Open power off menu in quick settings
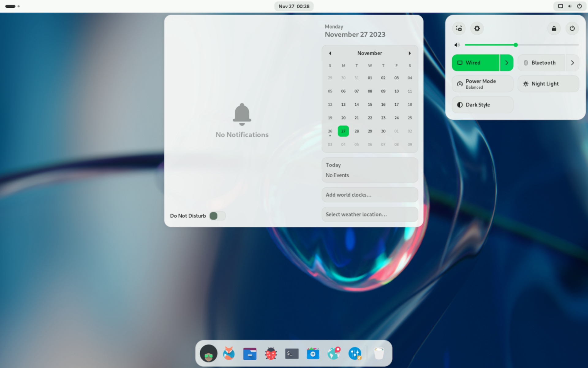Viewport: 588px width, 368px height. coord(572,29)
